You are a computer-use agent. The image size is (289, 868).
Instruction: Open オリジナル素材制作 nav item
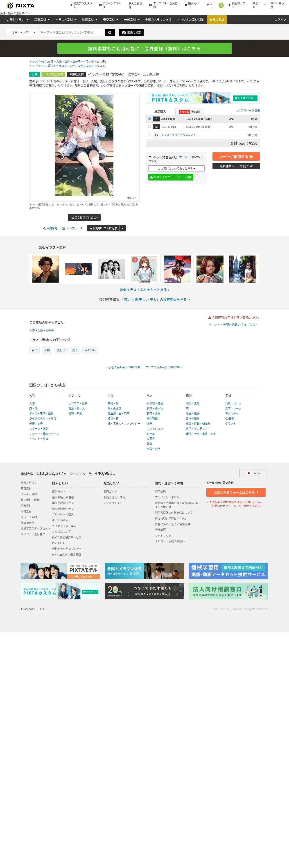pos(190,20)
